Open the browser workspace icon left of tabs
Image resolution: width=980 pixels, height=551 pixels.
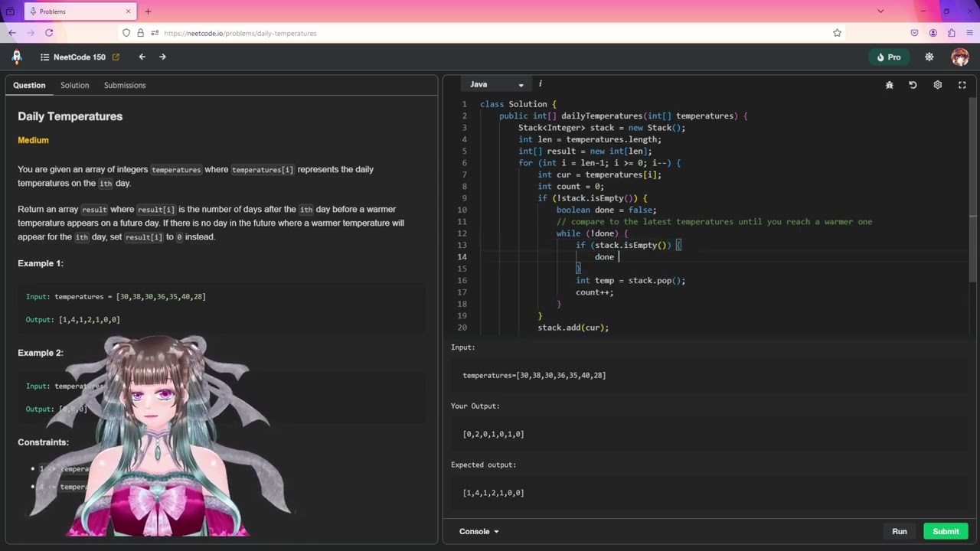pyautogui.click(x=10, y=11)
